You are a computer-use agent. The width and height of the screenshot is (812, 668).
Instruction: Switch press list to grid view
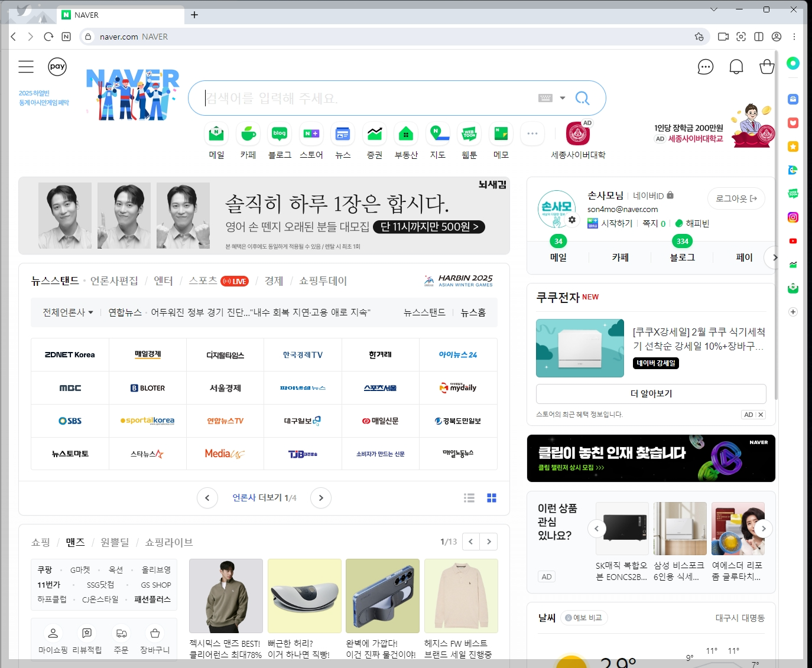click(x=492, y=498)
